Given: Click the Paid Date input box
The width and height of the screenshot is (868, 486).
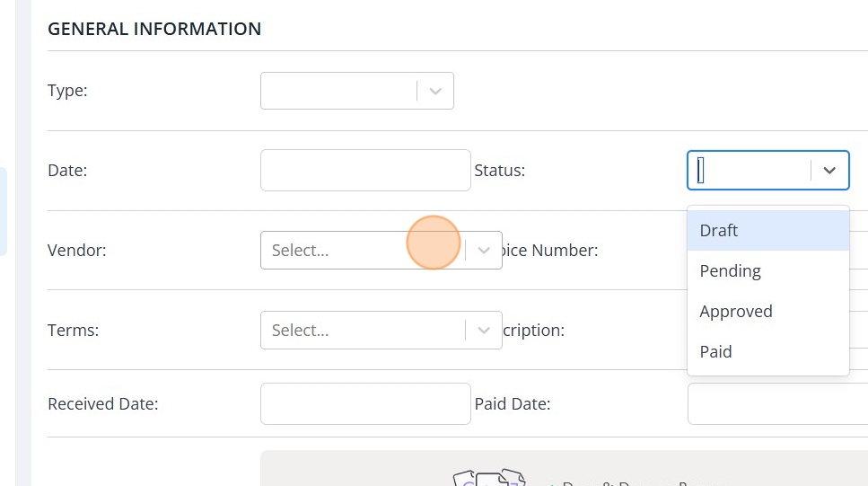Looking at the screenshot, I should click(x=776, y=404).
